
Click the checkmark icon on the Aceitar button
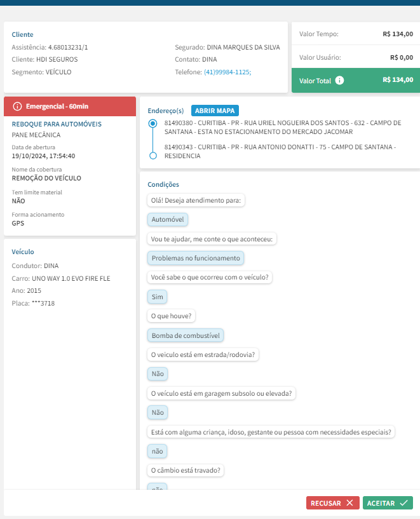point(403,503)
